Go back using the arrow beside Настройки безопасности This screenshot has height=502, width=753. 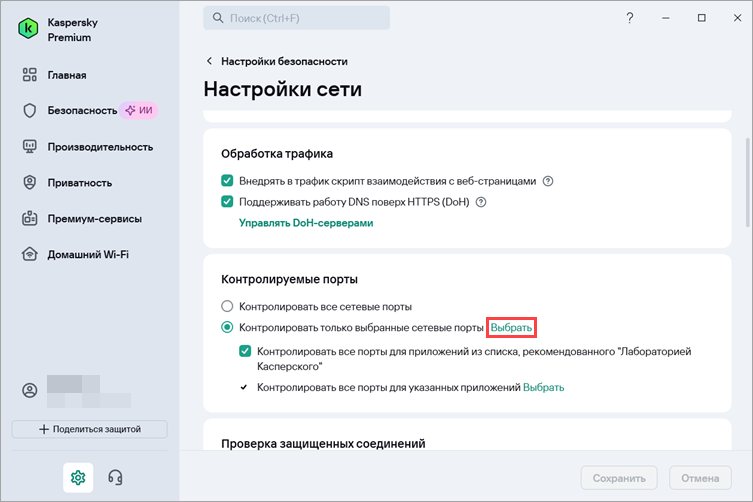pos(209,61)
